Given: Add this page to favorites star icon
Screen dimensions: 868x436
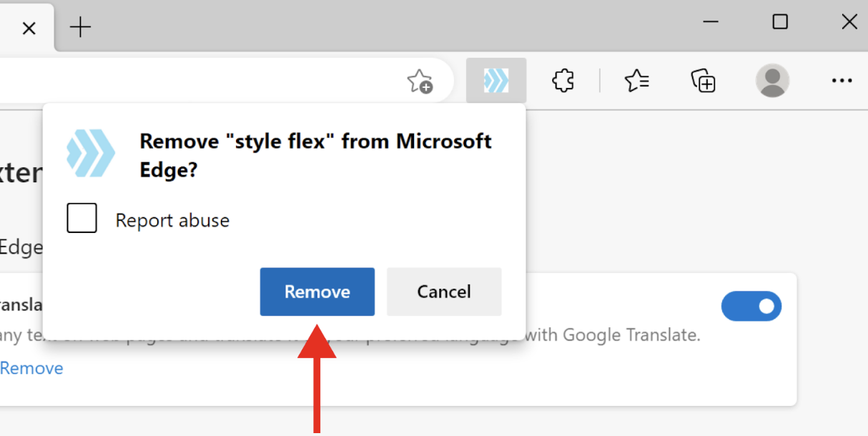Looking at the screenshot, I should (x=420, y=81).
